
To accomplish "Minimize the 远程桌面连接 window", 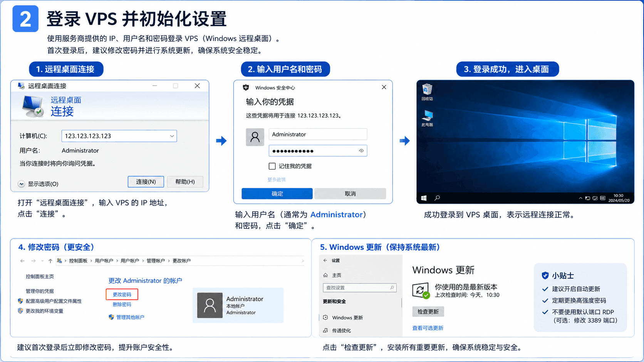I will 154,86.
